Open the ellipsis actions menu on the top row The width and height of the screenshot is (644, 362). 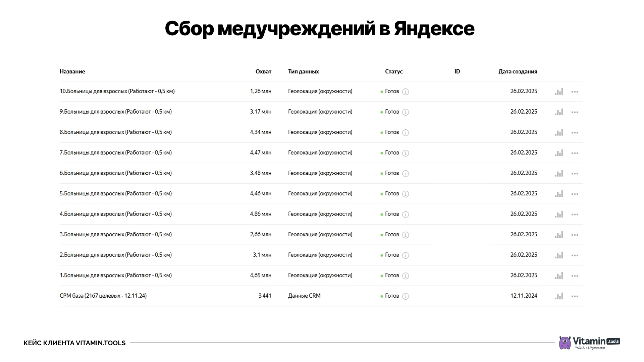click(x=575, y=91)
